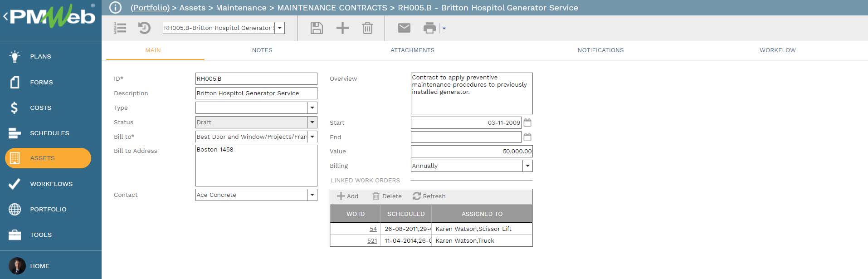This screenshot has height=279, width=868.
Task: Click the empty End date field
Action: [466, 137]
